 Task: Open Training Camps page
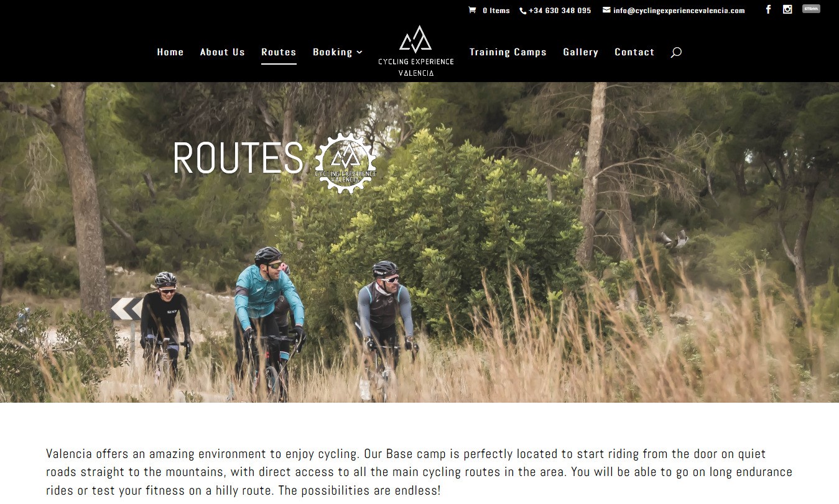(x=508, y=52)
